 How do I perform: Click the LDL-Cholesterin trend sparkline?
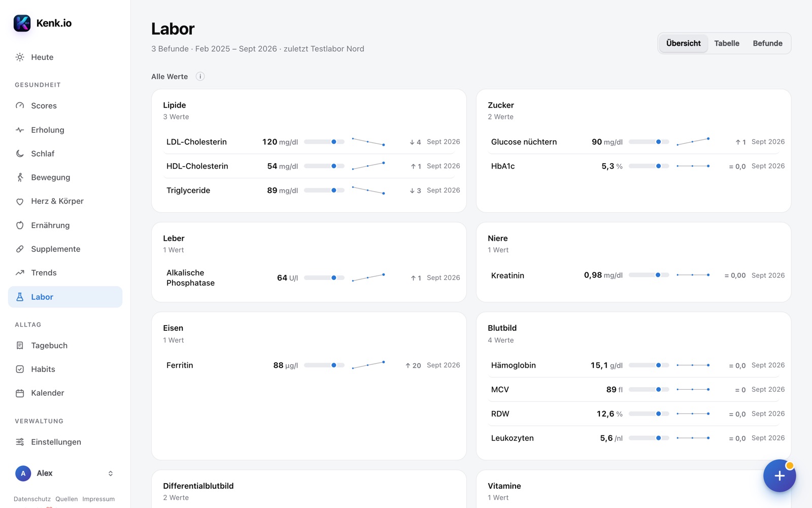[368, 142]
